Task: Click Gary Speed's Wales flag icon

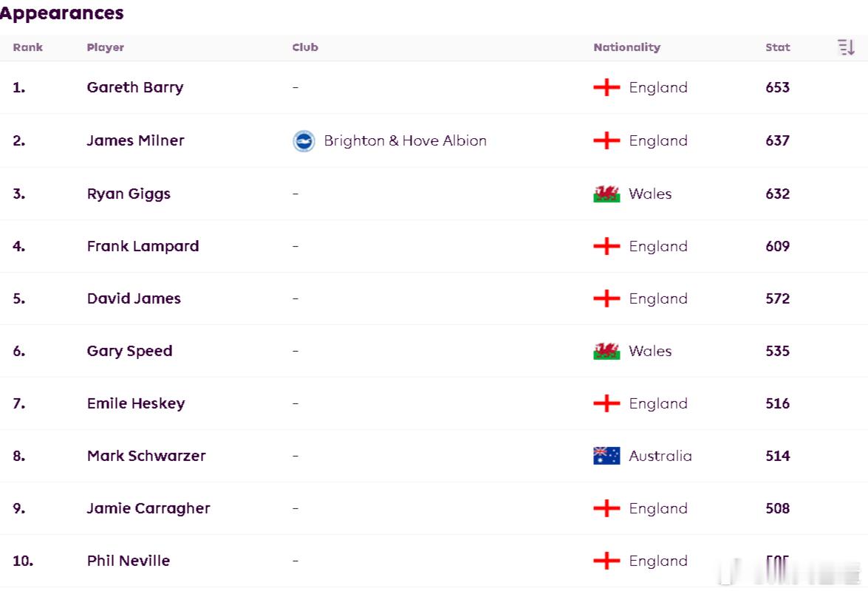Action: [x=606, y=351]
